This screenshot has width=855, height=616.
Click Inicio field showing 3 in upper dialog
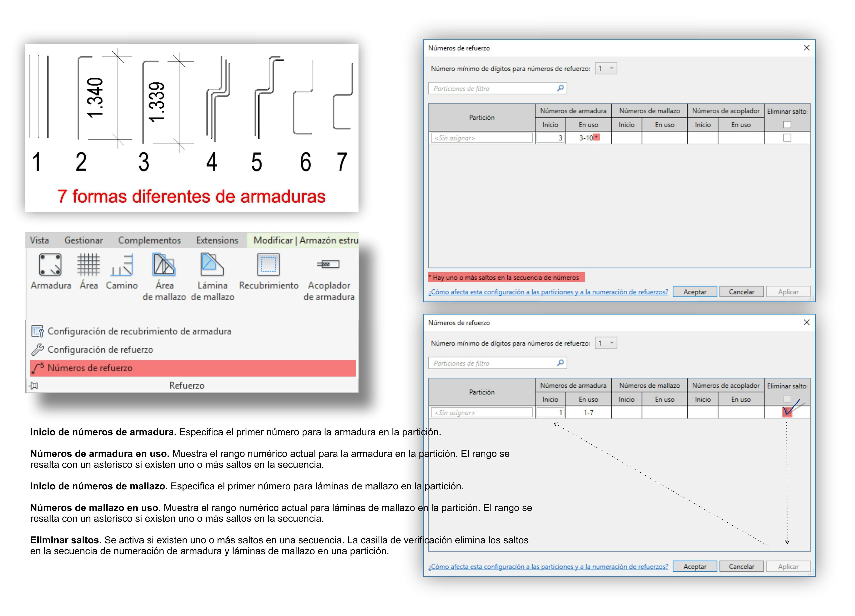point(550,138)
